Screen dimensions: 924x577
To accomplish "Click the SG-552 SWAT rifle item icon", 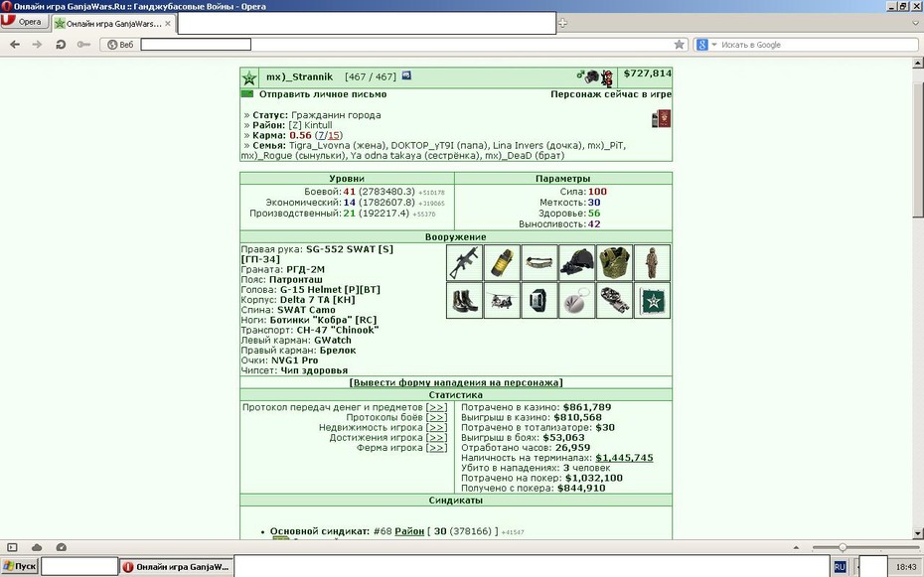I will pyautogui.click(x=464, y=262).
